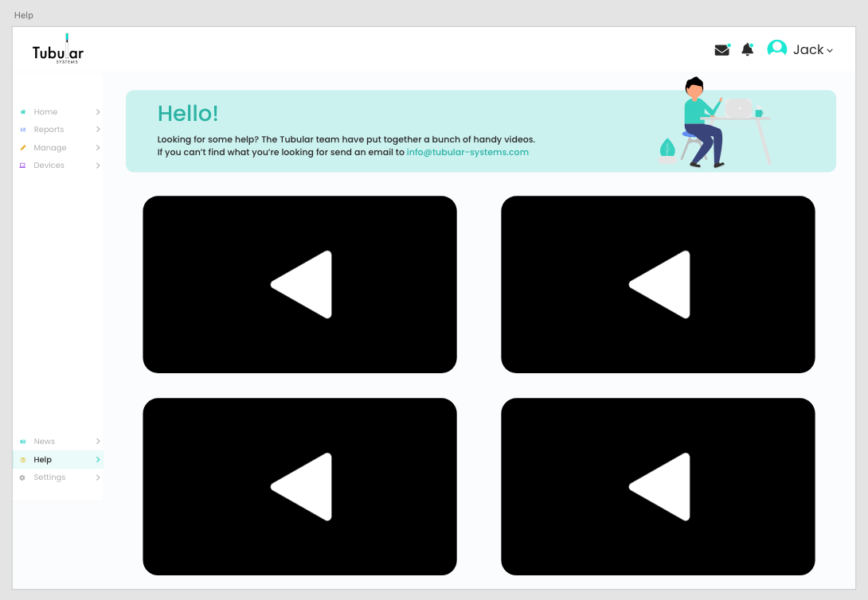Expand the Devices menu chevron
The width and height of the screenshot is (868, 600).
click(98, 166)
